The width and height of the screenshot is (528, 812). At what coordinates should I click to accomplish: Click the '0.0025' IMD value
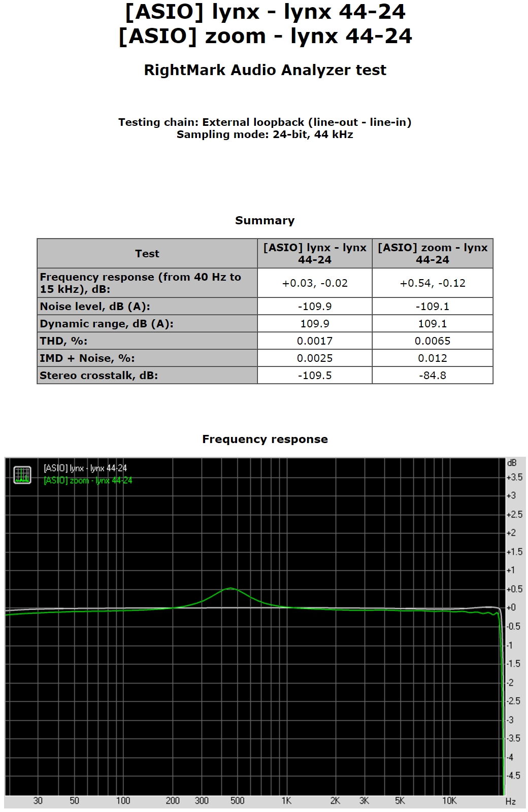pyautogui.click(x=315, y=358)
